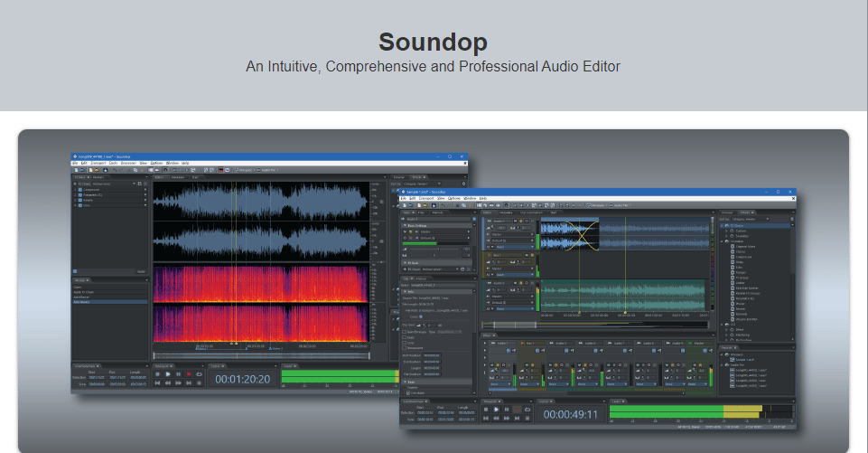The height and width of the screenshot is (453, 868).
Task: Click New File icon in the right window toolbar
Action: click(405, 205)
